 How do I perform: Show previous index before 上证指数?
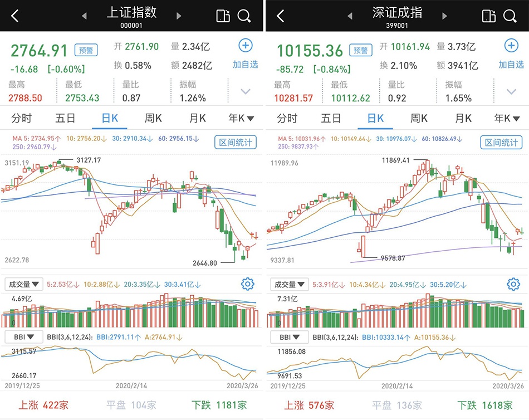coord(84,16)
